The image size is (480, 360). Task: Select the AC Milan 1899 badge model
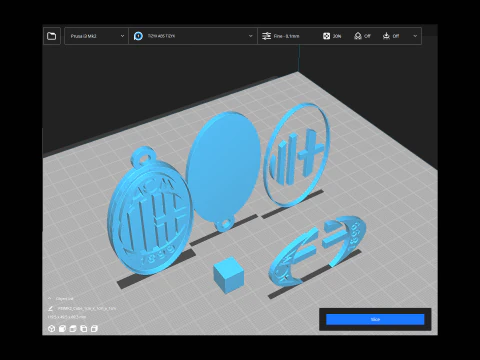[x=150, y=213]
